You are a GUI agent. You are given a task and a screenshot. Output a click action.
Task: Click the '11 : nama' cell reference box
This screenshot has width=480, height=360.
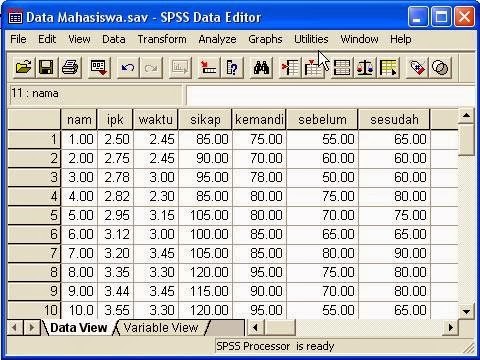(96, 94)
